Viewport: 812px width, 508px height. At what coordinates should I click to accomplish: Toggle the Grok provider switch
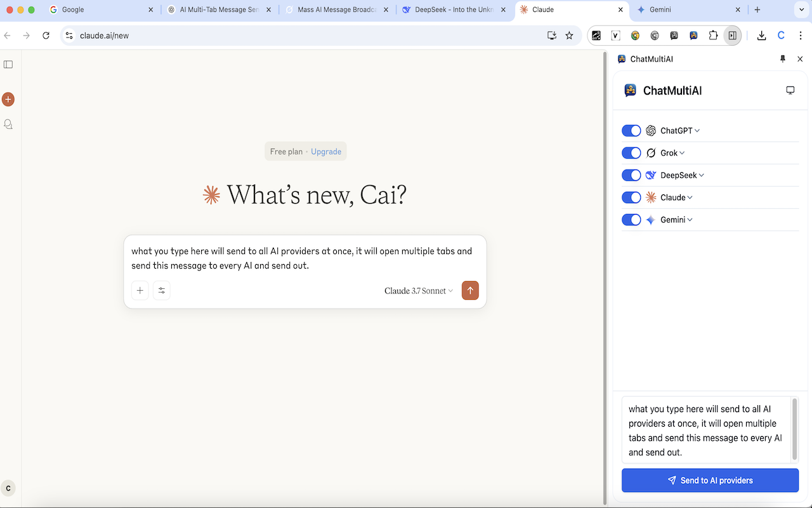(631, 153)
